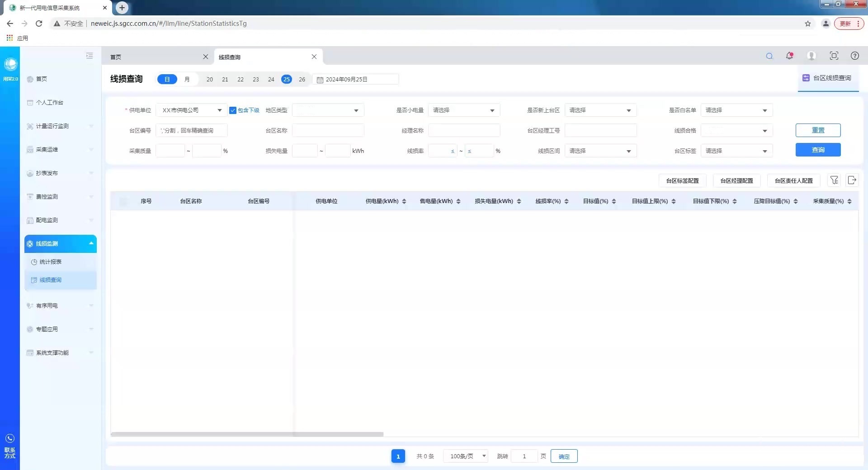868x470 pixels.
Task: Click the export icon above the table
Action: [852, 180]
